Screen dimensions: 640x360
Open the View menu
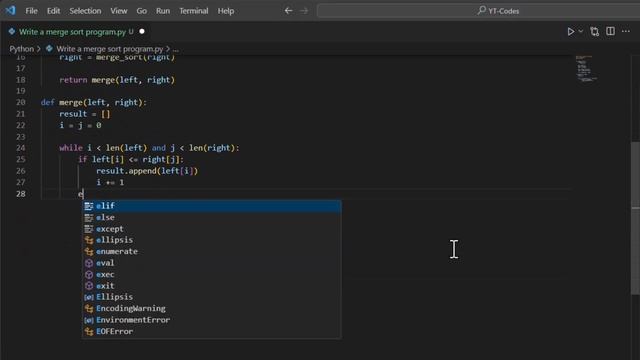point(119,11)
